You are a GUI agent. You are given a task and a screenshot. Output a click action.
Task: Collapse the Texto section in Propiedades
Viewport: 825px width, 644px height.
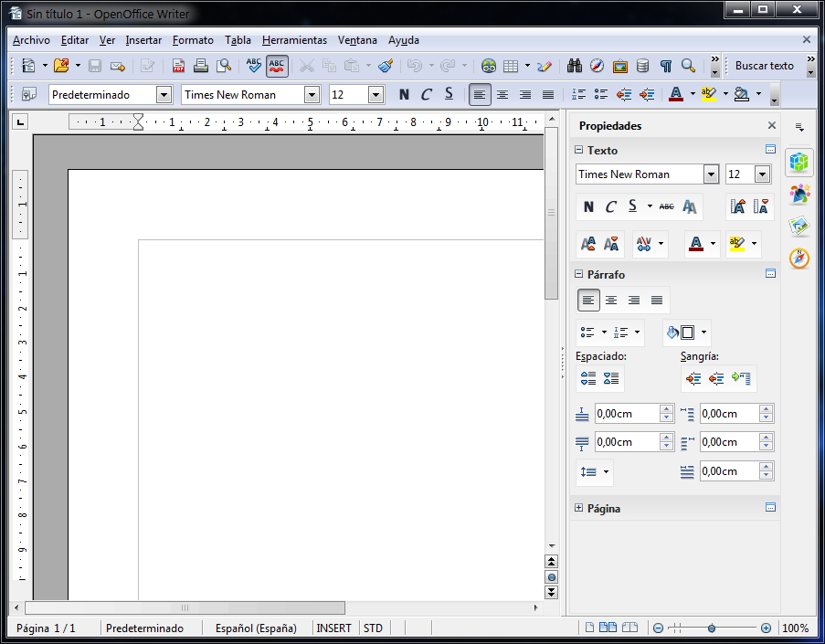(579, 150)
